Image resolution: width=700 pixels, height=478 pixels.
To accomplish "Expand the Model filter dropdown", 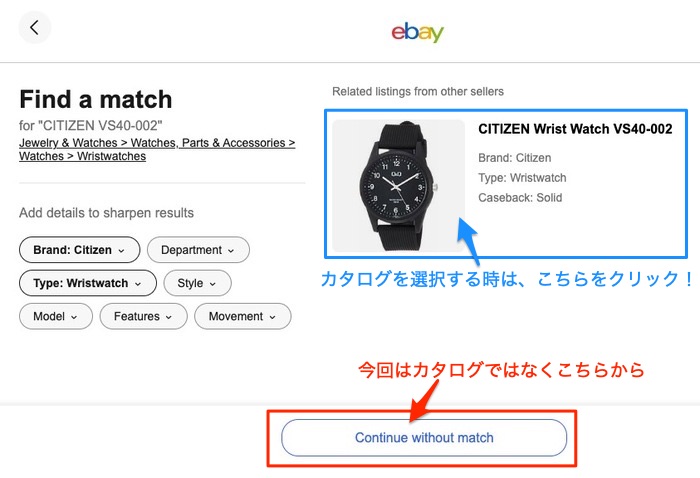I will click(55, 316).
